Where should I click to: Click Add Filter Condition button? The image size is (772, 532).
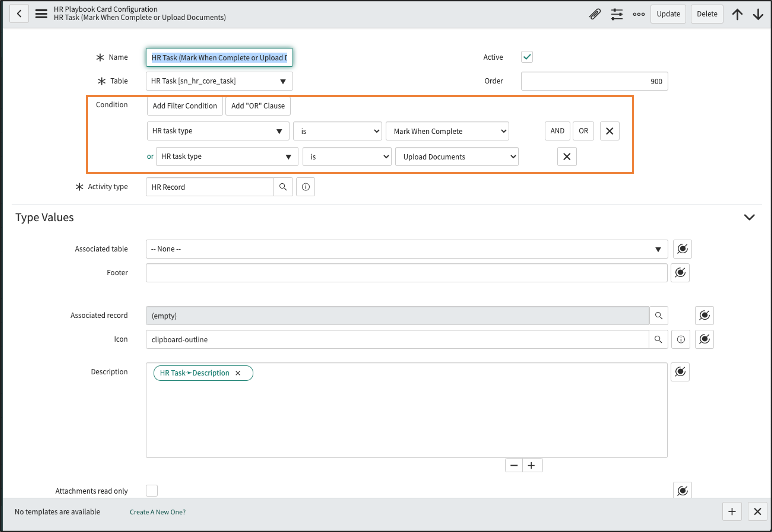click(185, 106)
